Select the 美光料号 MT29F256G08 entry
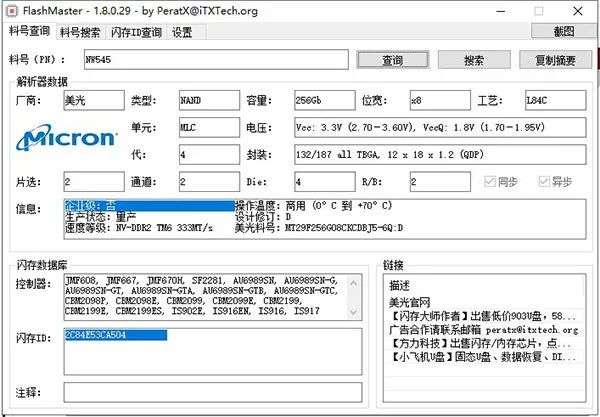The image size is (600, 417). pyautogui.click(x=319, y=228)
